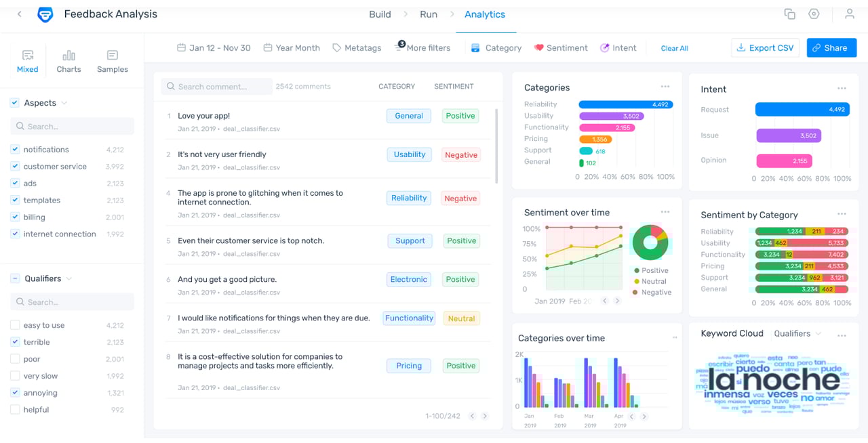868x443 pixels.
Task: Collapse the Aspects section chevron
Action: coord(64,103)
